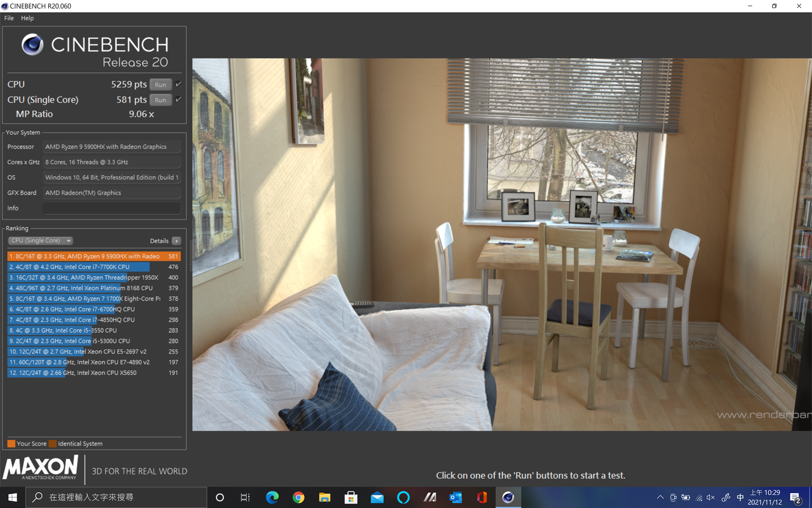Click the brown Identical System legend swatch
The width and height of the screenshot is (812, 508).
pyautogui.click(x=52, y=443)
